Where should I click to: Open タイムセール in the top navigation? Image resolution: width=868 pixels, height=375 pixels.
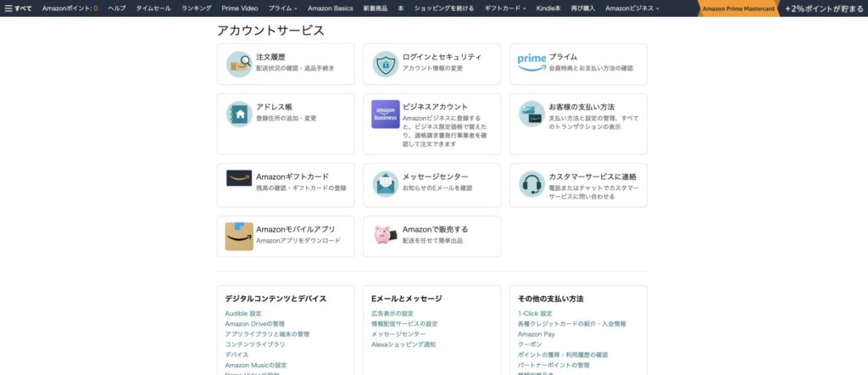click(153, 8)
